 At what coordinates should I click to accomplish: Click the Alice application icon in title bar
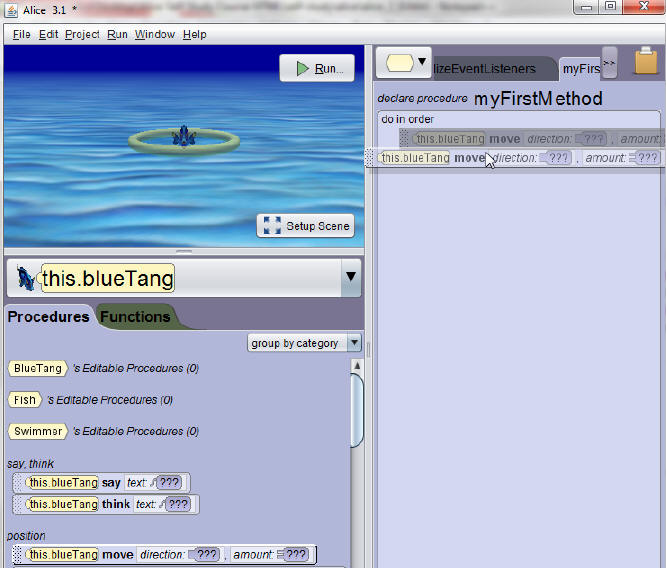pyautogui.click(x=11, y=10)
